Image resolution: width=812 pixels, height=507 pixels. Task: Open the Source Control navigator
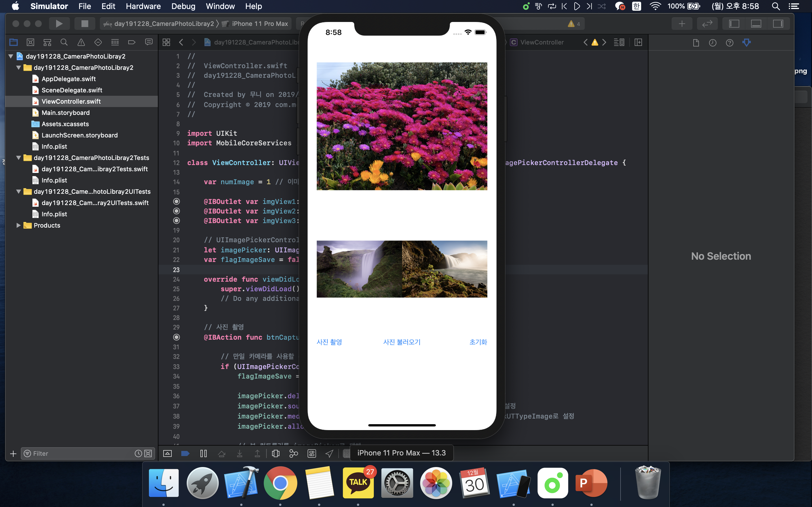click(x=30, y=42)
